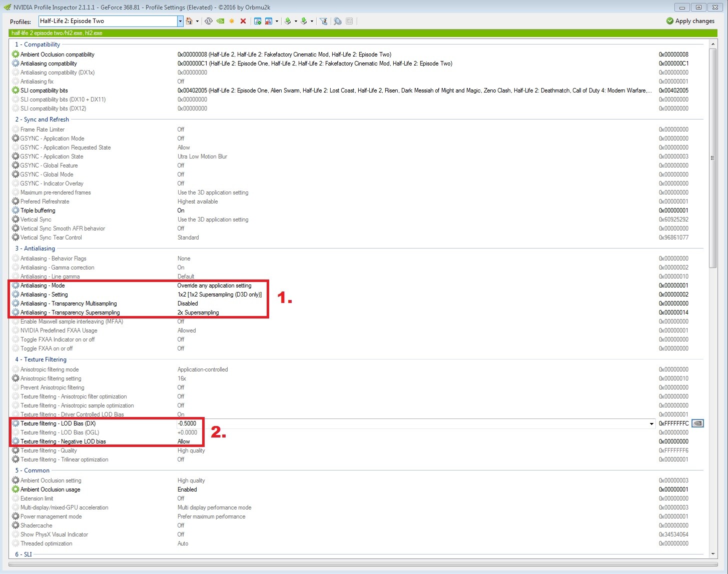Click the gear icon for Ambient Occlusion usage
Viewport: 728px width, 574px height.
point(16,489)
